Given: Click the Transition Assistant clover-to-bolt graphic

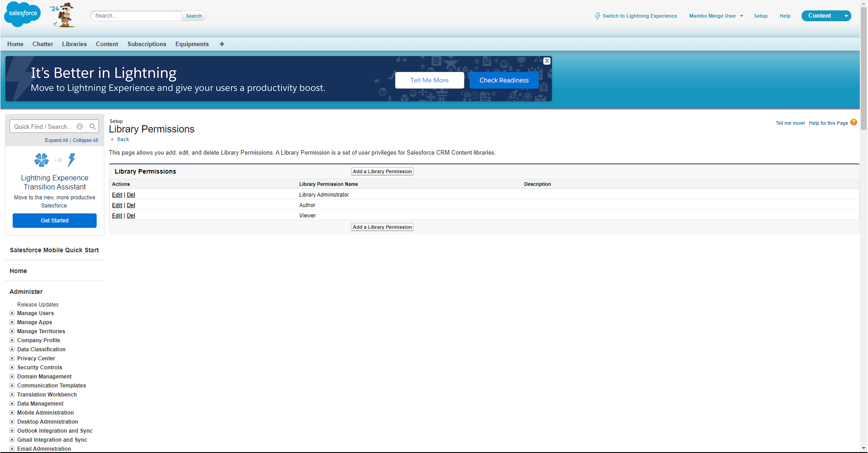Looking at the screenshot, I should coord(54,160).
